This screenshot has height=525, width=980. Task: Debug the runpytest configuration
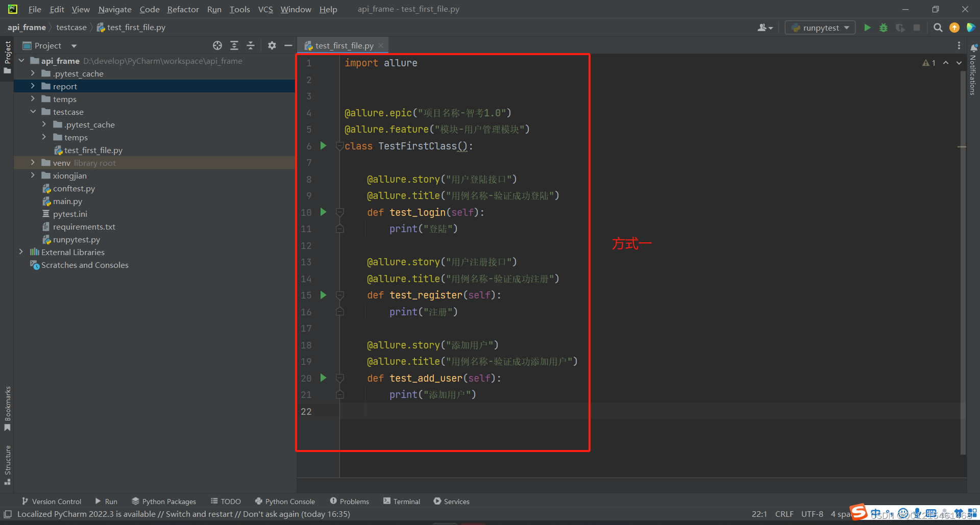pyautogui.click(x=884, y=28)
